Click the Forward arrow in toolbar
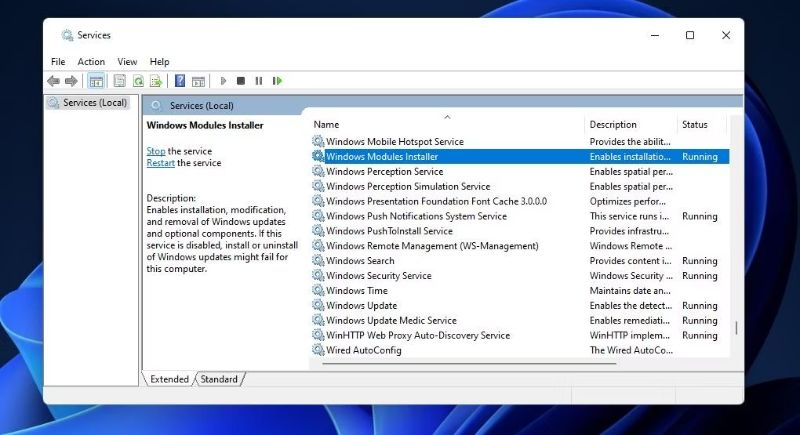Screen dimensions: 800x435 [x=71, y=81]
